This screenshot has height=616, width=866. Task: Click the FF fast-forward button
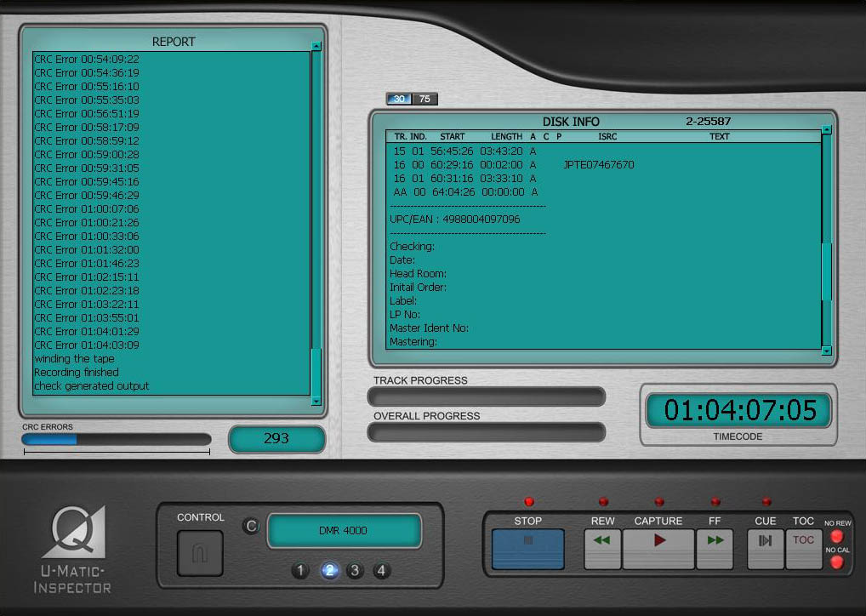pos(715,549)
